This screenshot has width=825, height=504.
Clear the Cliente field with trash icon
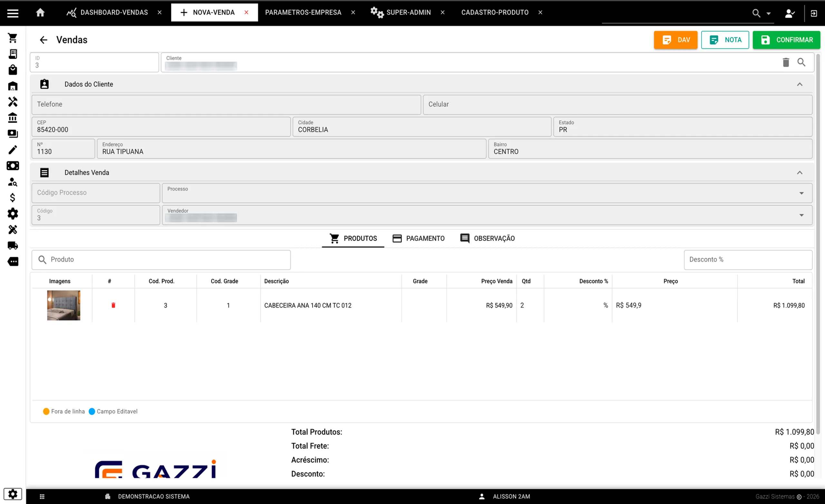point(785,62)
